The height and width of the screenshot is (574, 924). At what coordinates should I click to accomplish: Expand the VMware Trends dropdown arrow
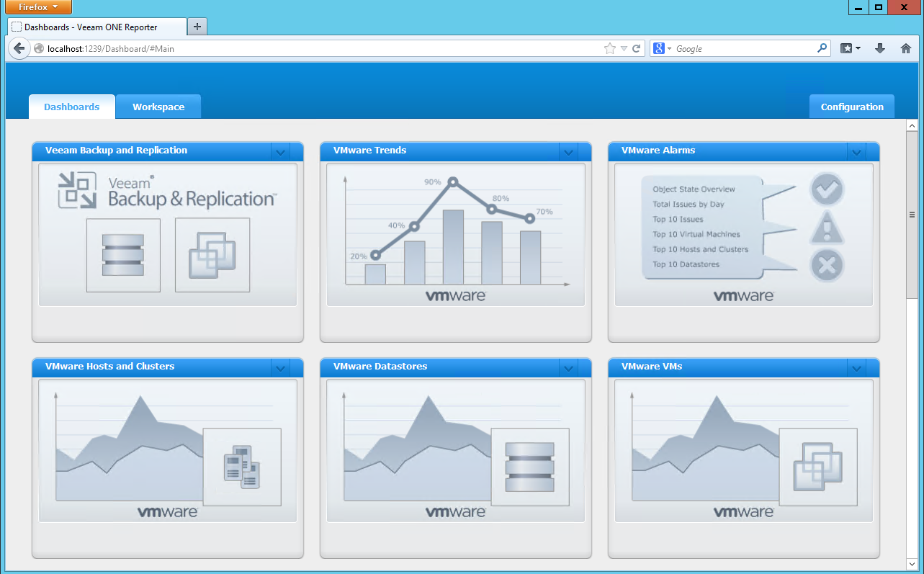(568, 151)
